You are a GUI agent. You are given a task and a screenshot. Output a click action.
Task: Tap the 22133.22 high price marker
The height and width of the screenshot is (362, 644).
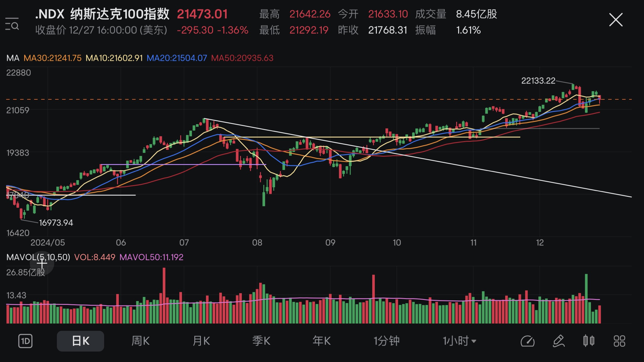pyautogui.click(x=538, y=81)
